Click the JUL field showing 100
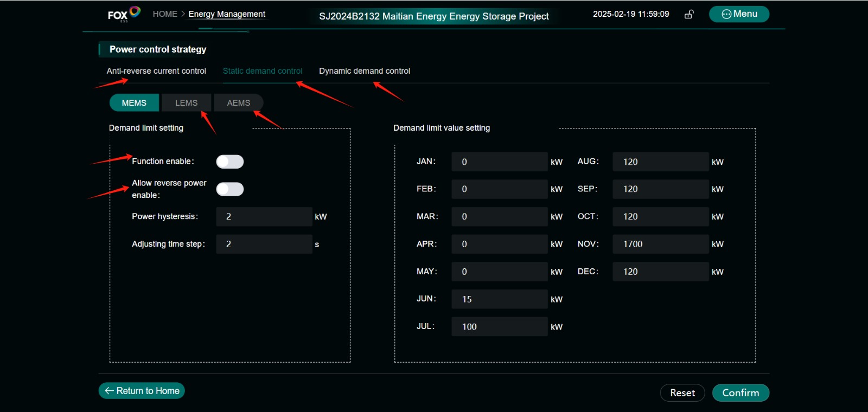This screenshot has width=868, height=412. [500, 326]
